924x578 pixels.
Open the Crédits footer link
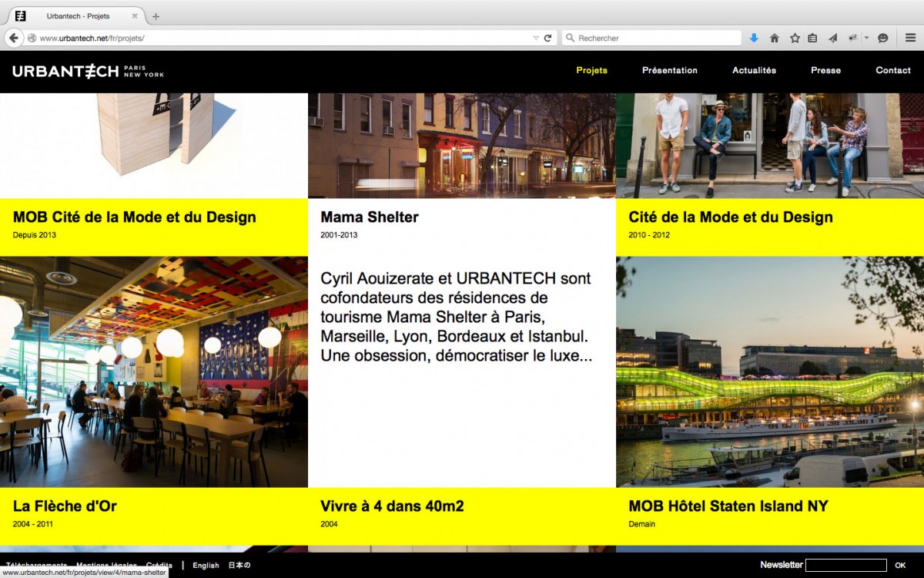pos(159,565)
